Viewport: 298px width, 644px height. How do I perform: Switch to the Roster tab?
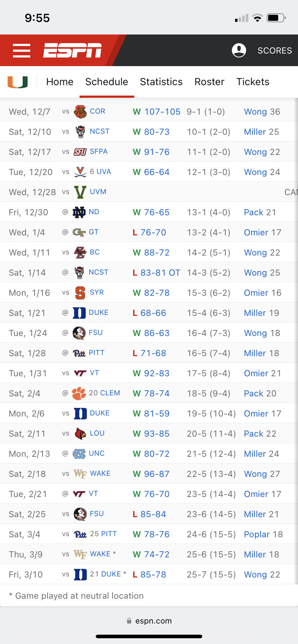209,82
